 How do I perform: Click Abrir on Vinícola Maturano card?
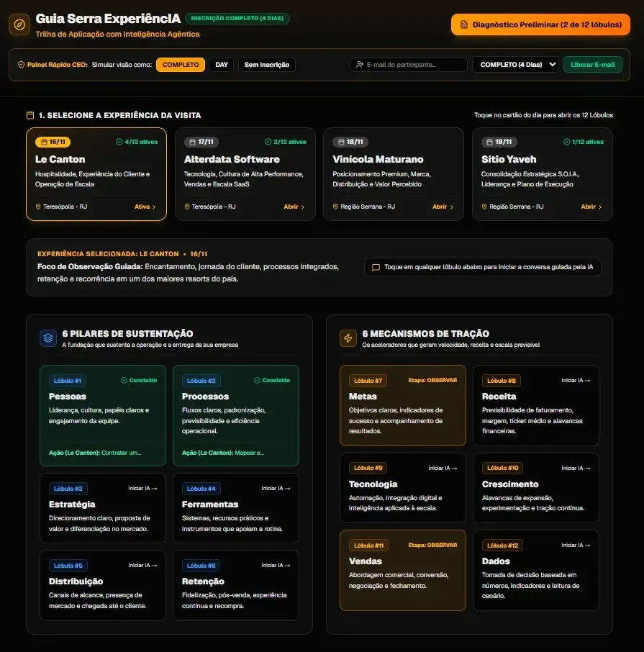[x=443, y=207]
